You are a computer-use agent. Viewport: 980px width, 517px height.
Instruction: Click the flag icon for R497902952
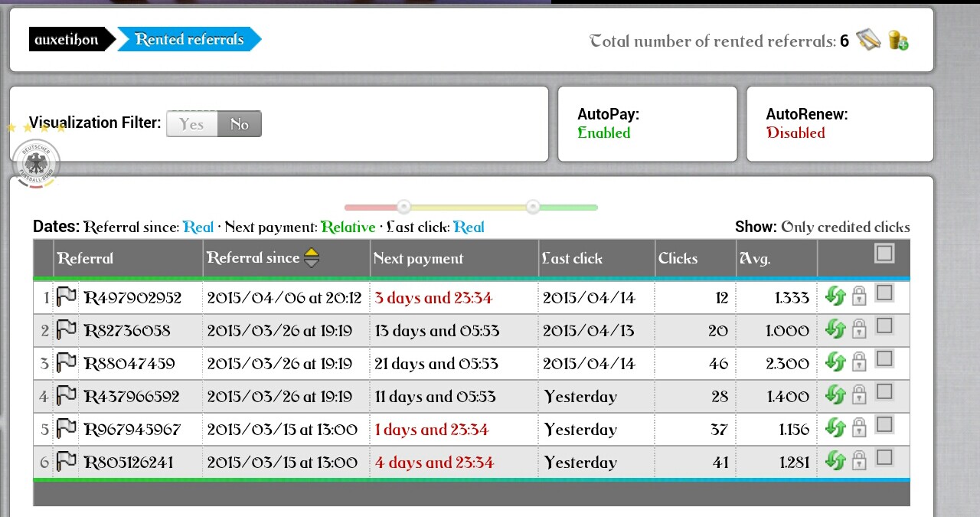click(x=67, y=296)
